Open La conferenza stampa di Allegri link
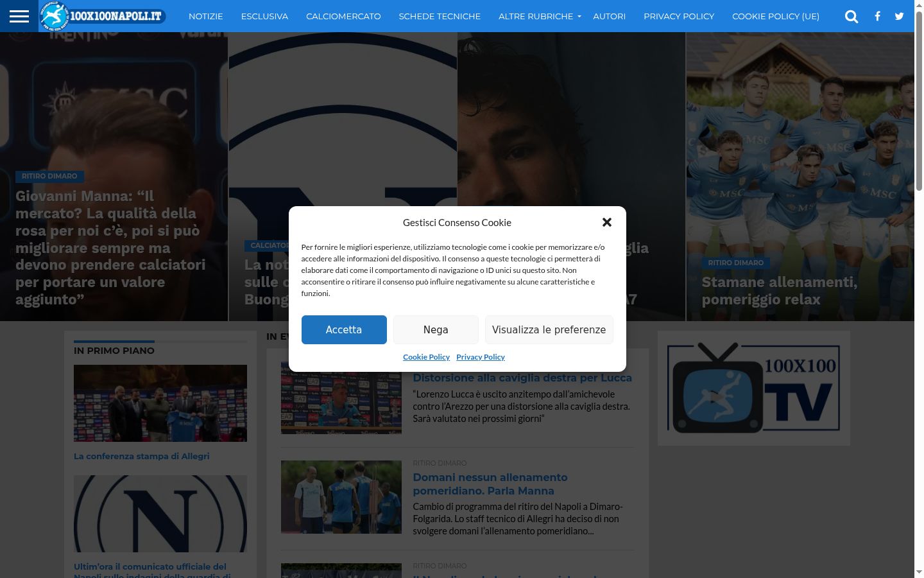 tap(142, 456)
